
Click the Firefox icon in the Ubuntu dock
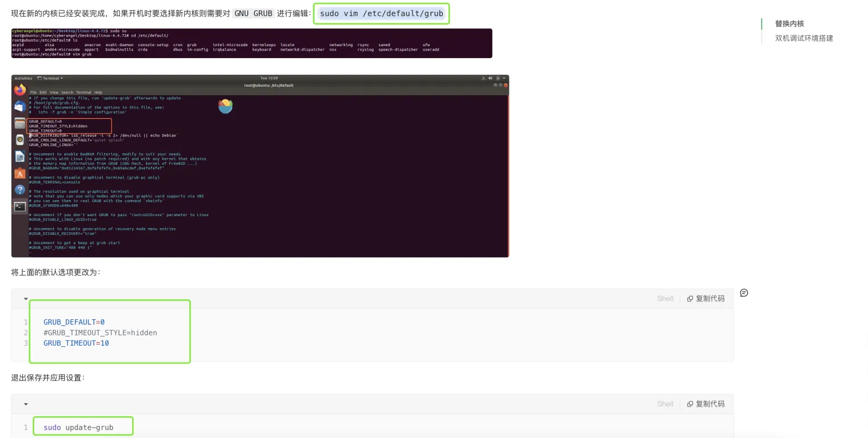point(20,90)
